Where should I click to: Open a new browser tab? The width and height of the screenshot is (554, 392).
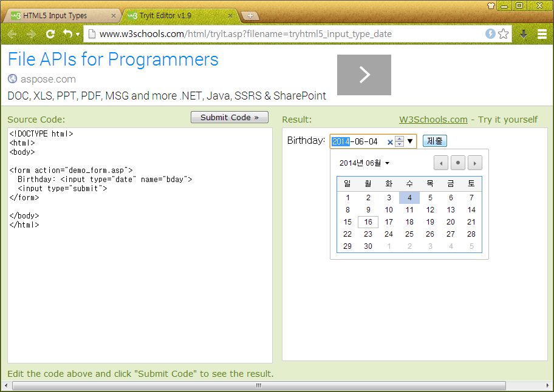[250, 16]
